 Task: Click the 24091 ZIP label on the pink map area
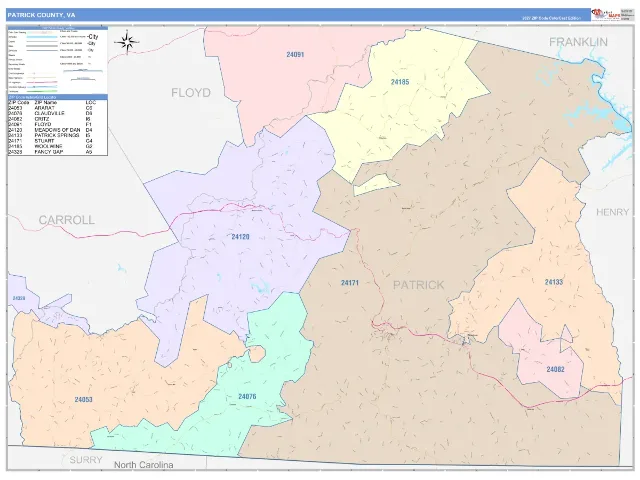[295, 54]
